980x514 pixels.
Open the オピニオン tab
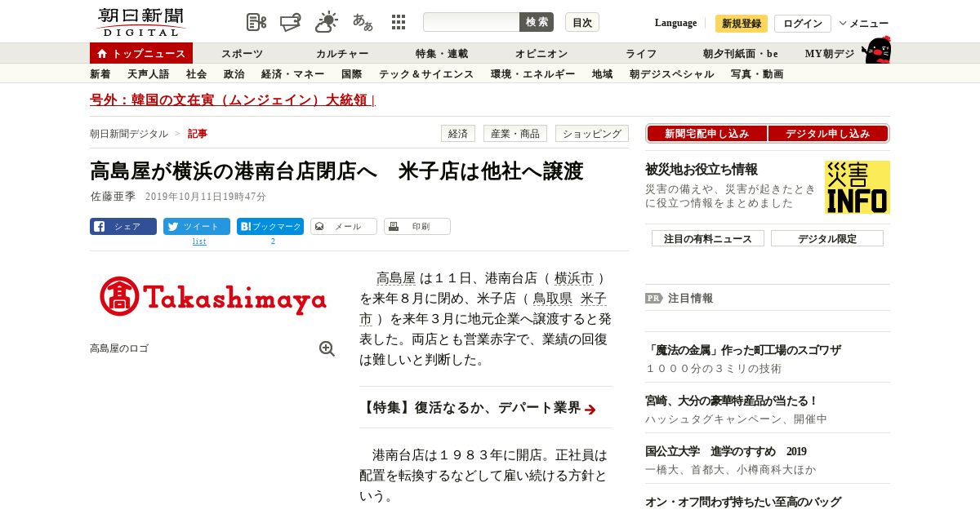click(541, 54)
